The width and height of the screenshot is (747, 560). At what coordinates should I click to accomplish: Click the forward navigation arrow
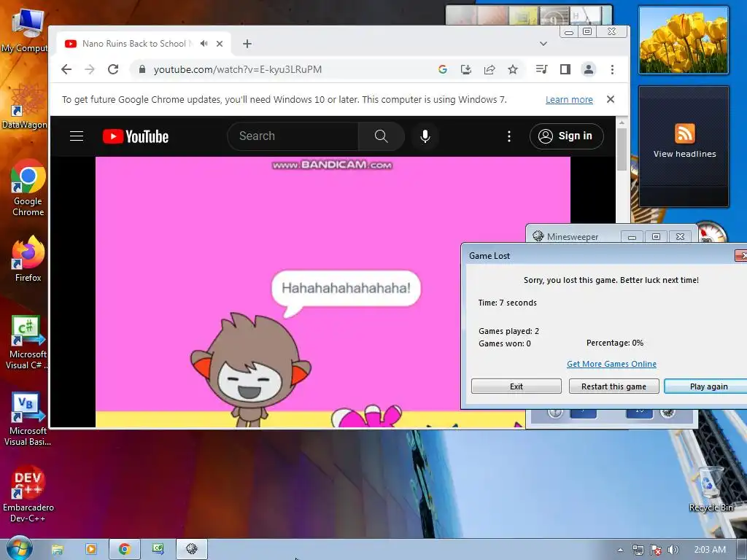tap(90, 69)
